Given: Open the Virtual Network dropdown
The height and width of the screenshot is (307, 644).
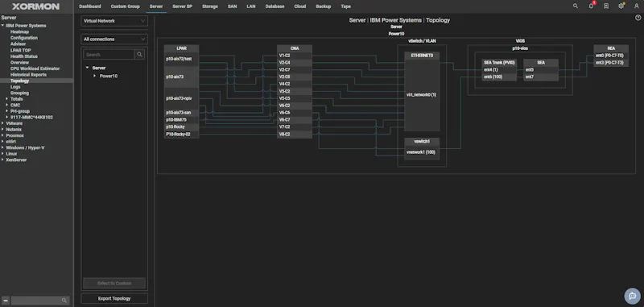Looking at the screenshot, I should 114,21.
